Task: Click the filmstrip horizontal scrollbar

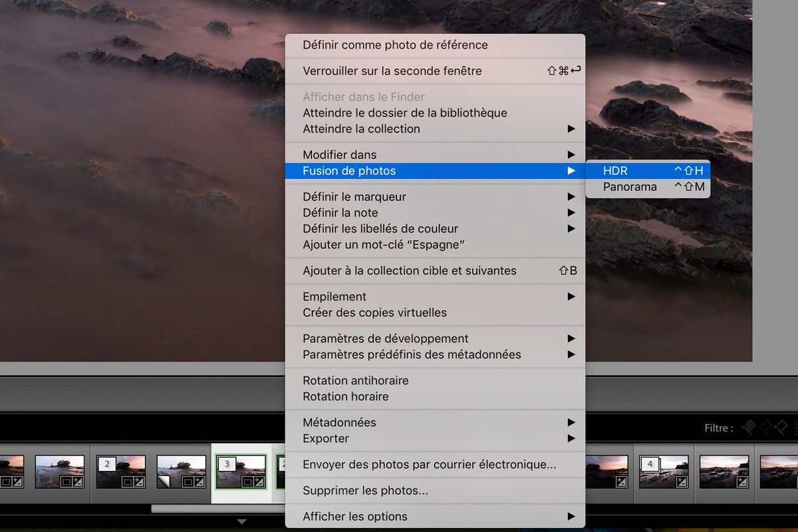Action: pos(218,509)
